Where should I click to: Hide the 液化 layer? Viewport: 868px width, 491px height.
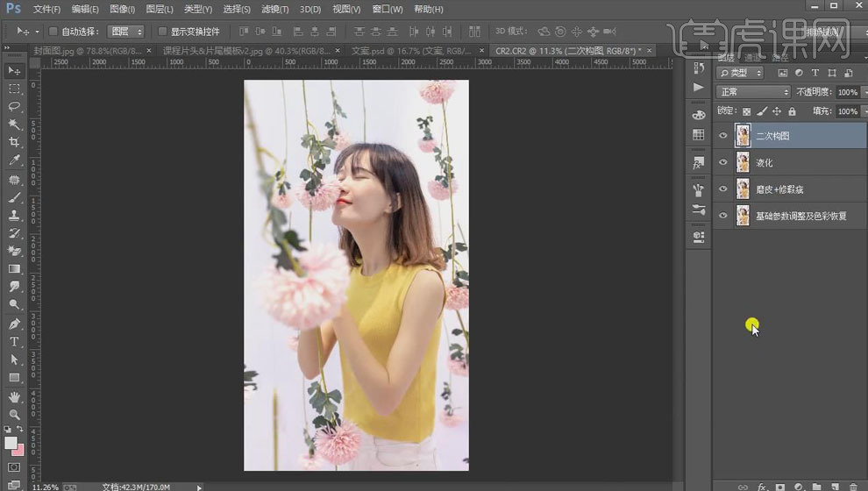click(x=723, y=162)
